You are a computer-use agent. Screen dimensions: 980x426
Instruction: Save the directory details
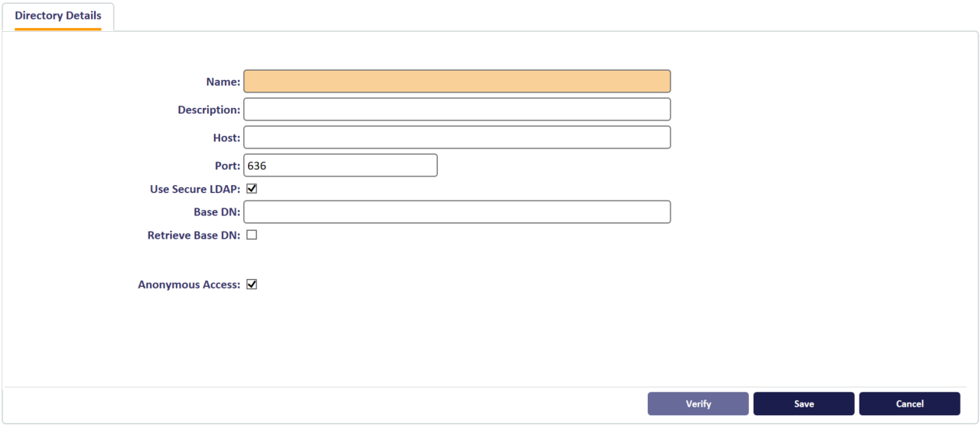pos(804,404)
